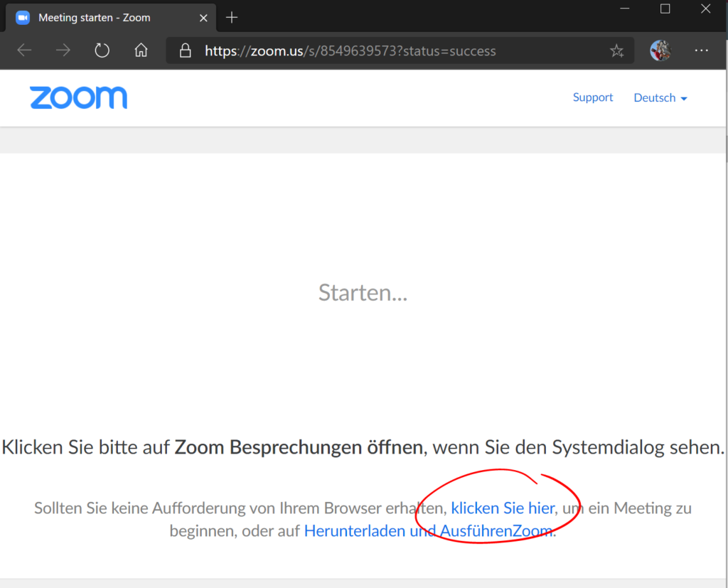Open the Support link

[x=592, y=97]
